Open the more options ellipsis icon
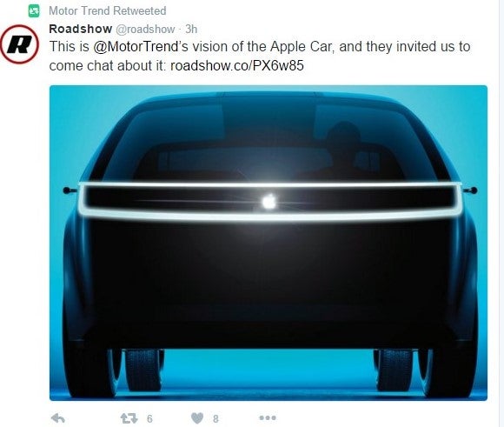The height and width of the screenshot is (427, 504). [268, 418]
